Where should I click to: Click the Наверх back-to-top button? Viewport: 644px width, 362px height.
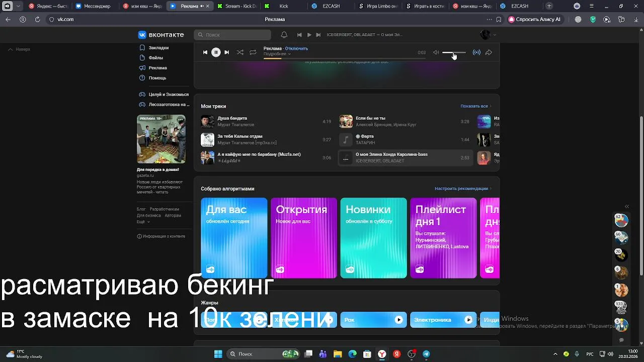(x=19, y=49)
